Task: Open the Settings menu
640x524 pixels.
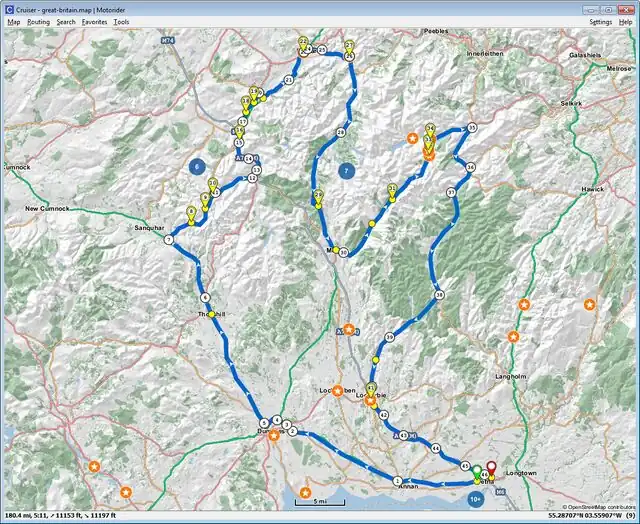Action: [600, 21]
